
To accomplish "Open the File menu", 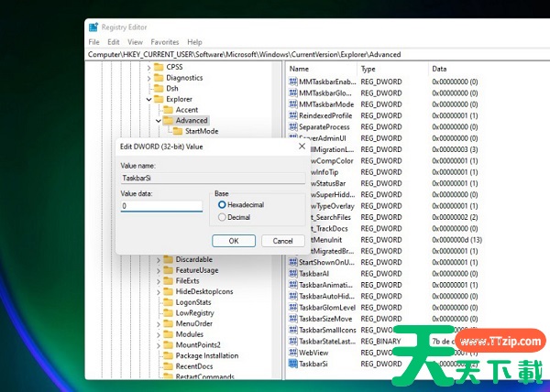I will [93, 42].
